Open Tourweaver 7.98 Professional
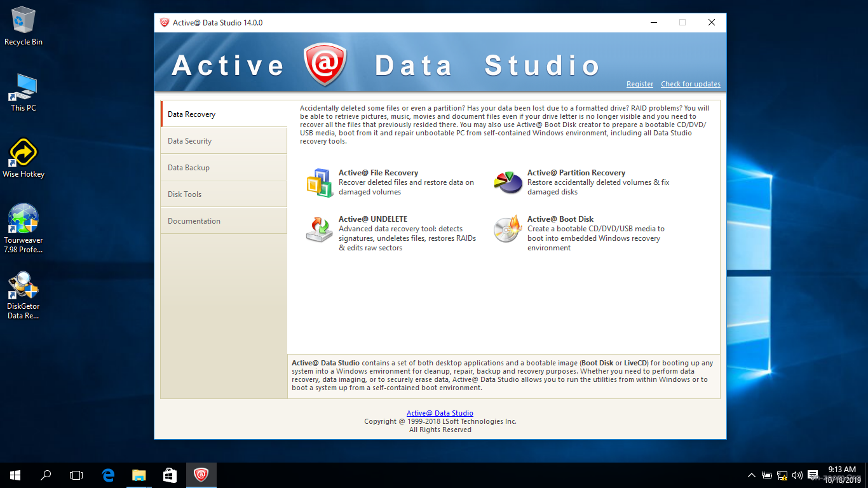 (x=24, y=219)
